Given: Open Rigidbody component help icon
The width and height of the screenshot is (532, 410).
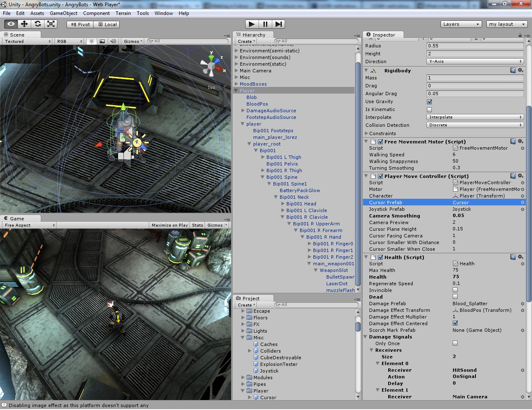Looking at the screenshot, I should (x=513, y=71).
